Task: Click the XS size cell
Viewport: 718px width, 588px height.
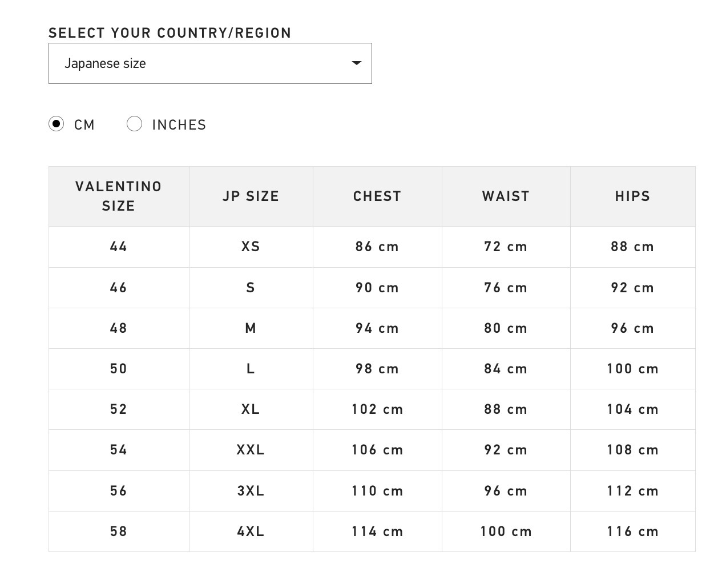Action: point(251,247)
